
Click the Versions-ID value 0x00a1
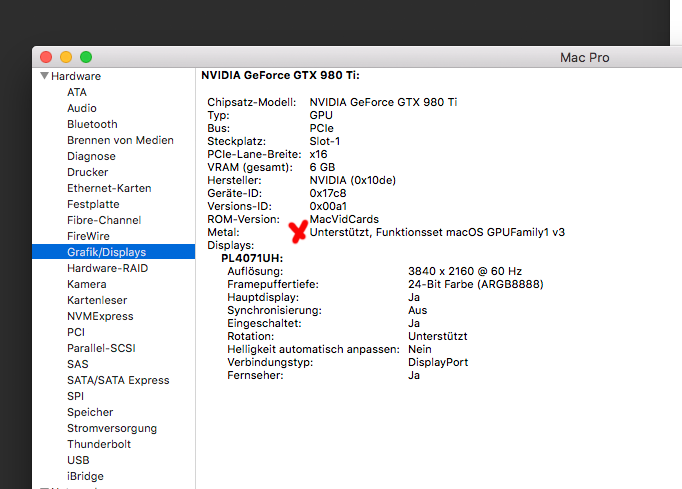click(x=328, y=206)
